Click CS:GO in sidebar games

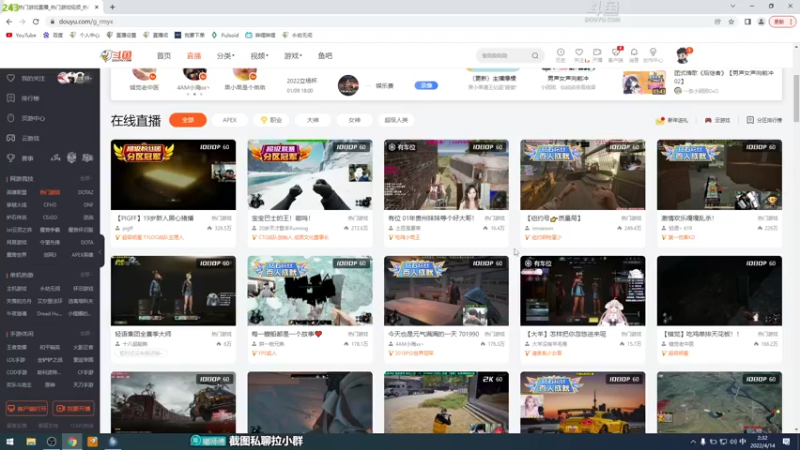point(50,217)
